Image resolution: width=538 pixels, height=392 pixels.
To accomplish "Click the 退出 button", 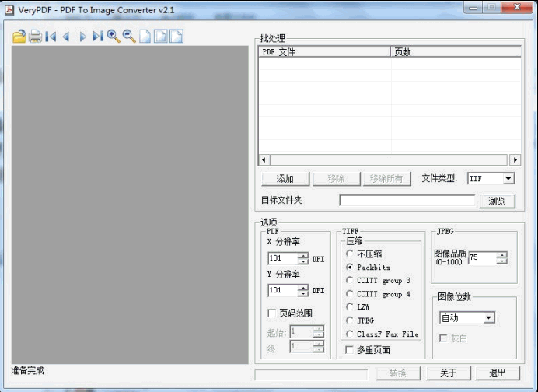I will (498, 373).
